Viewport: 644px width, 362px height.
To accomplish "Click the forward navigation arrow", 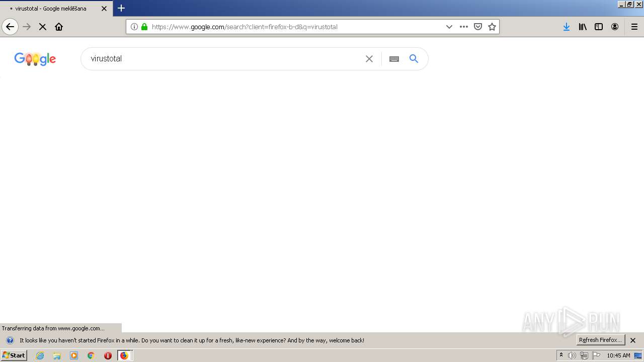I will 27,27.
